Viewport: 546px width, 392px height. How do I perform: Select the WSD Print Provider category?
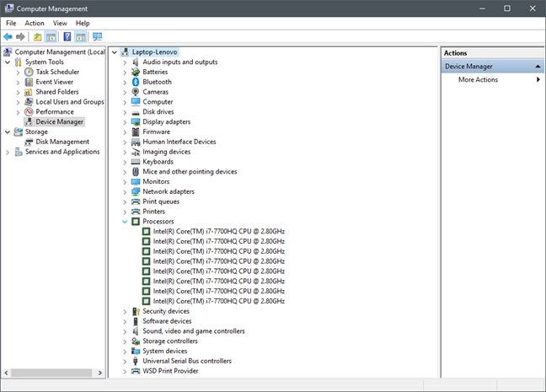[x=170, y=371]
